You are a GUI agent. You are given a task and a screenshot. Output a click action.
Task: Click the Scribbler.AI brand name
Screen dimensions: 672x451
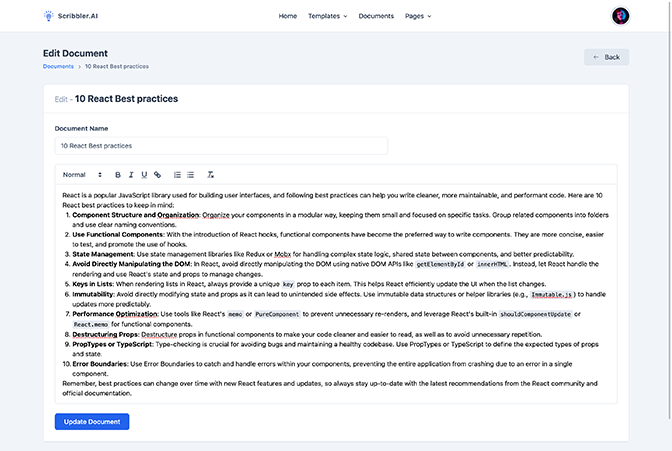tap(78, 16)
